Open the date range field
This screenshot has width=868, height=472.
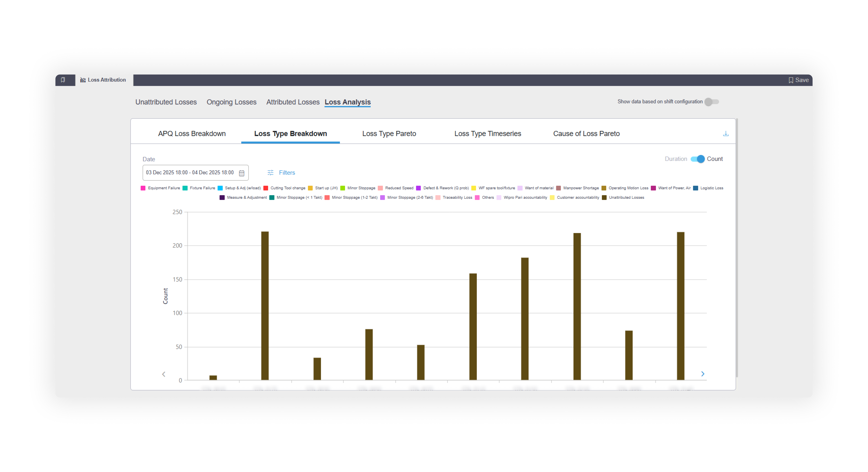(x=190, y=173)
